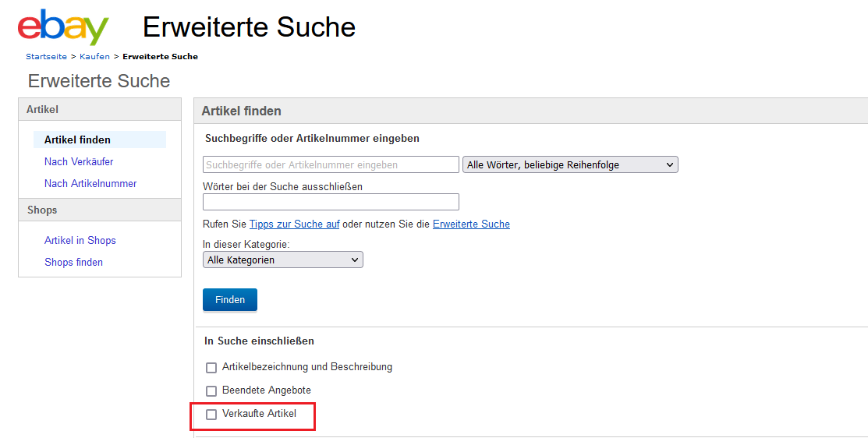868x438 pixels.
Task: Choose Shops finden in sidebar
Action: click(x=73, y=263)
